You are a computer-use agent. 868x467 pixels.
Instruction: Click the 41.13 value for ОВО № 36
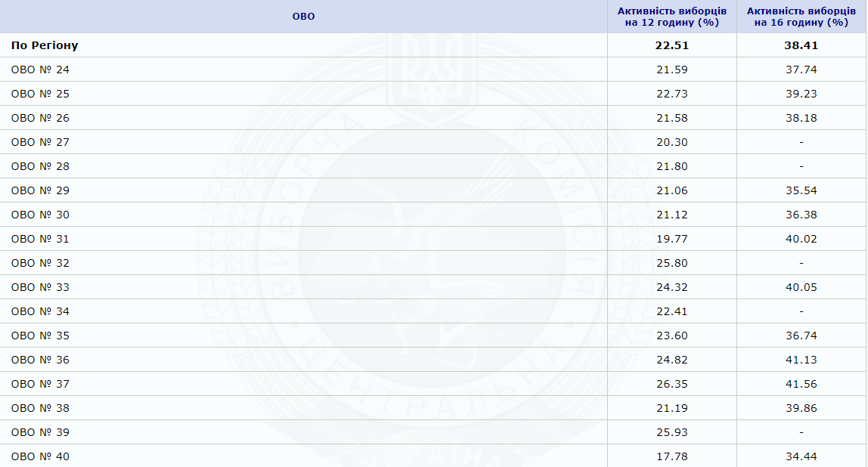tap(801, 360)
